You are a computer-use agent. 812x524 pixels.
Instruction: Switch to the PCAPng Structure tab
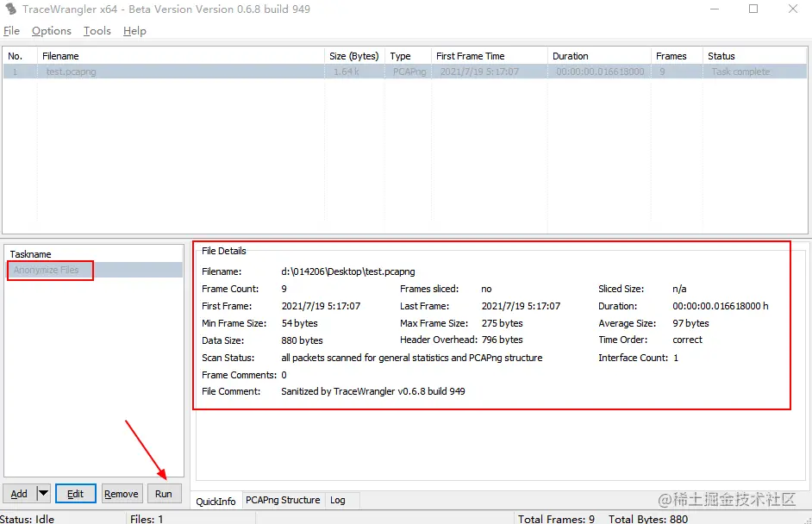click(x=283, y=500)
